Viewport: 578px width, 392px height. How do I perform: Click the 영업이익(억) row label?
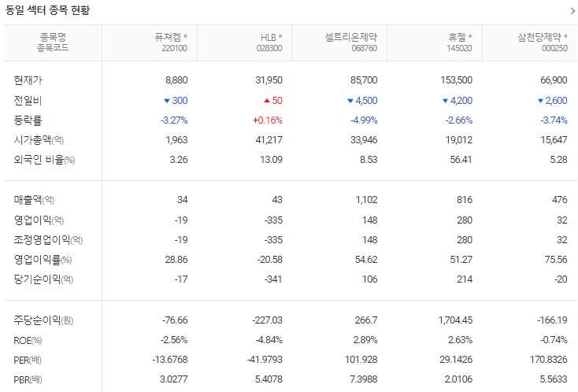pos(39,220)
